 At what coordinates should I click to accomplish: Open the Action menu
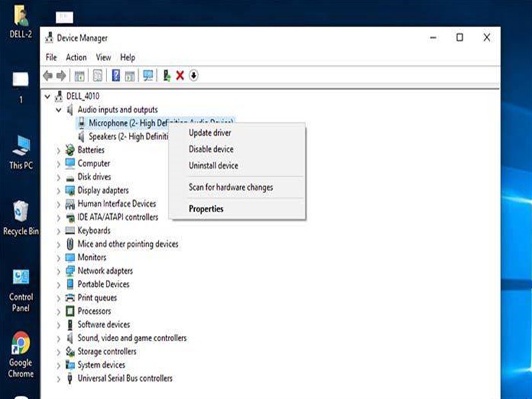coord(76,57)
